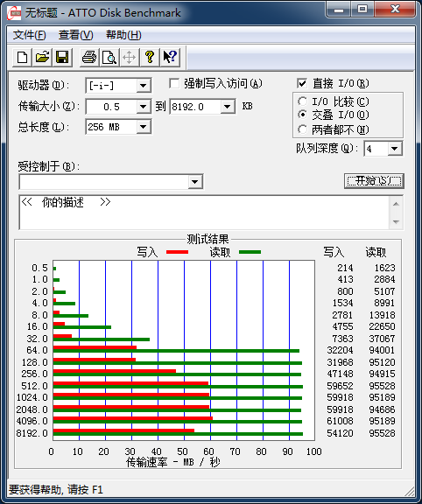Click the write value 54120
The width and height of the screenshot is (422, 504).
[x=340, y=433]
